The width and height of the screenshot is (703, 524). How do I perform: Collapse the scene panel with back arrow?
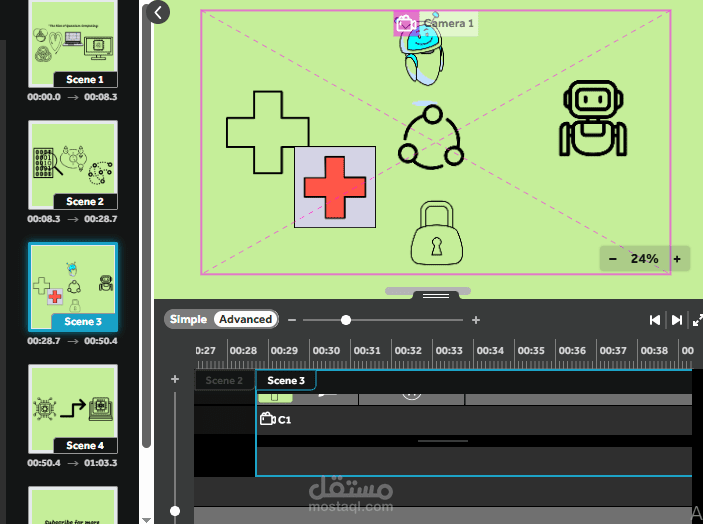pyautogui.click(x=158, y=12)
